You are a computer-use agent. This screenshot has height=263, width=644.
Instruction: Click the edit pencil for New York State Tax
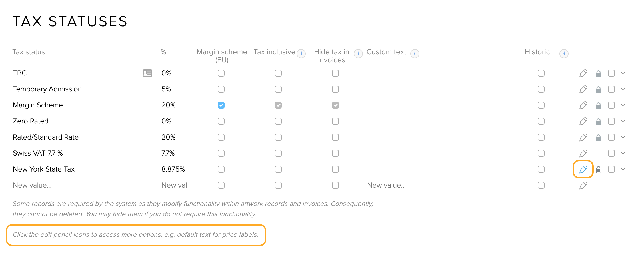[x=583, y=169]
